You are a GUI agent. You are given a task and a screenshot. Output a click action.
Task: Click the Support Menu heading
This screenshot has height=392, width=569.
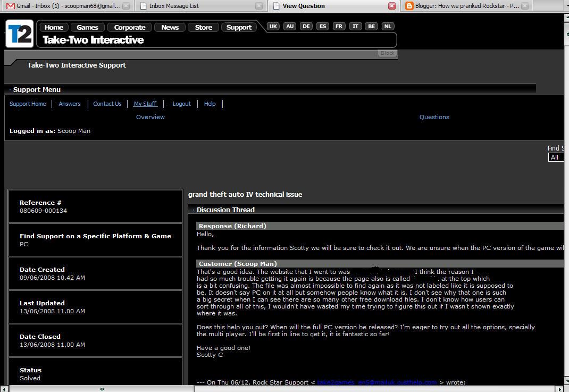tap(37, 90)
